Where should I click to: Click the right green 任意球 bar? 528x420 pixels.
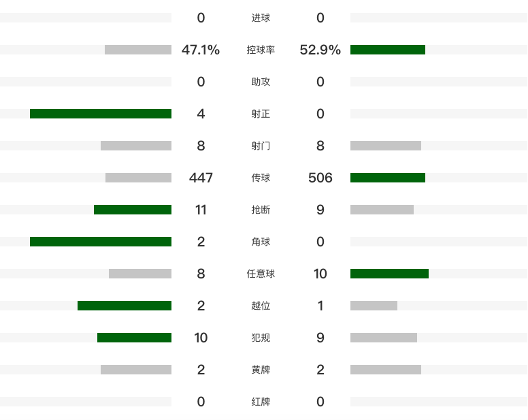pos(389,274)
